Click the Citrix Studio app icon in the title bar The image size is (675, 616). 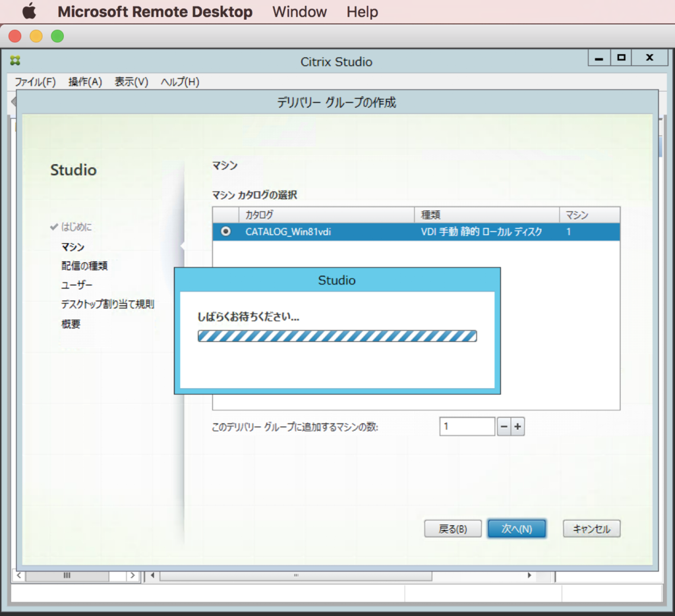tap(16, 61)
